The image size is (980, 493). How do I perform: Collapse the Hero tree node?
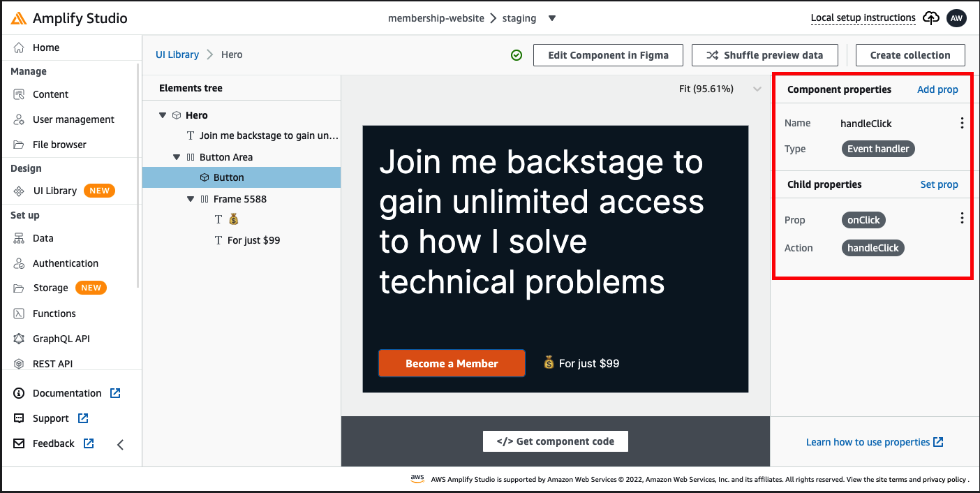click(163, 115)
